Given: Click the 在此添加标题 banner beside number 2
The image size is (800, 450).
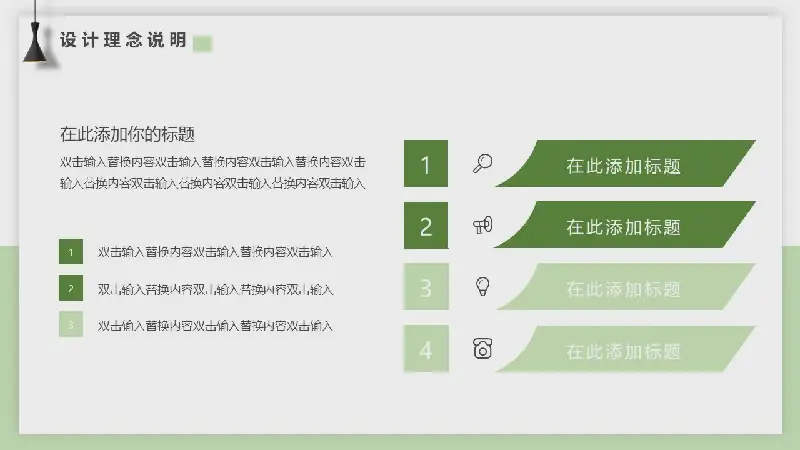Looking at the screenshot, I should (x=624, y=226).
